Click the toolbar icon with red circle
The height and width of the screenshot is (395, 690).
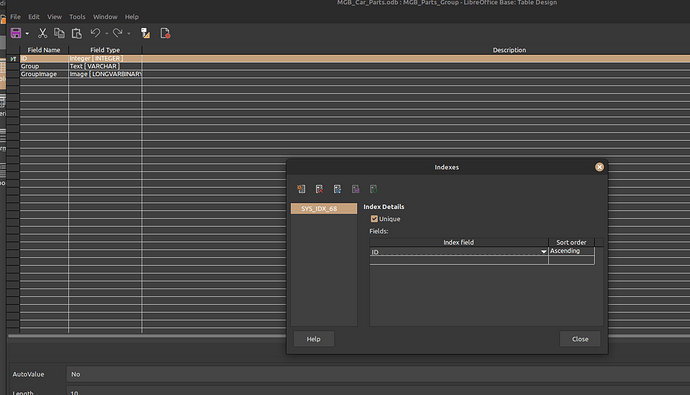[165, 33]
